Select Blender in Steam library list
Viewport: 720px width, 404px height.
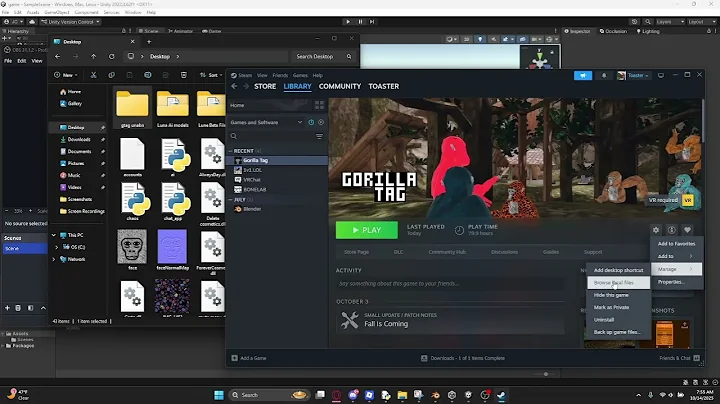point(252,209)
